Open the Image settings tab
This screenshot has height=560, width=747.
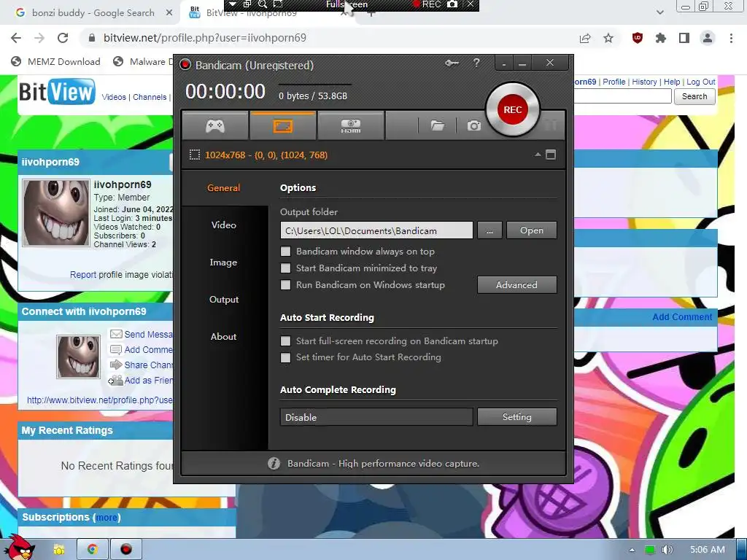(223, 262)
